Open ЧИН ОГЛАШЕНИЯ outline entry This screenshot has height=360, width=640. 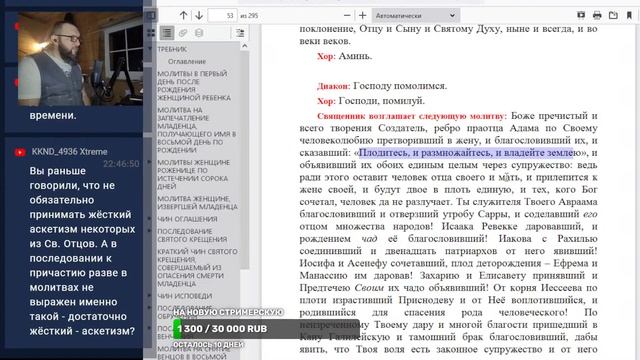(x=187, y=219)
